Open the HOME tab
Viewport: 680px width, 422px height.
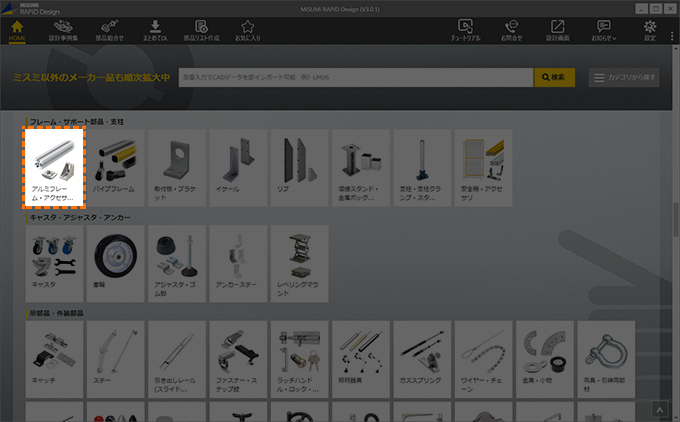17,30
